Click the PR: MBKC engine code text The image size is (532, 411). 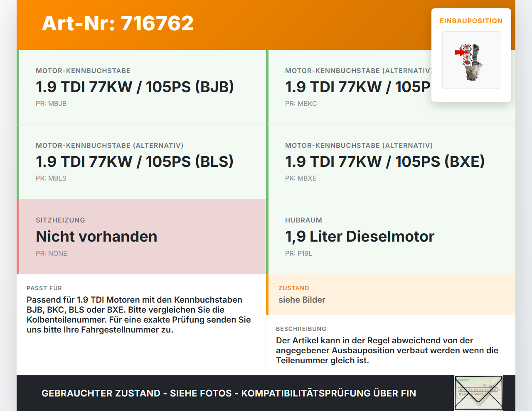[x=301, y=104]
